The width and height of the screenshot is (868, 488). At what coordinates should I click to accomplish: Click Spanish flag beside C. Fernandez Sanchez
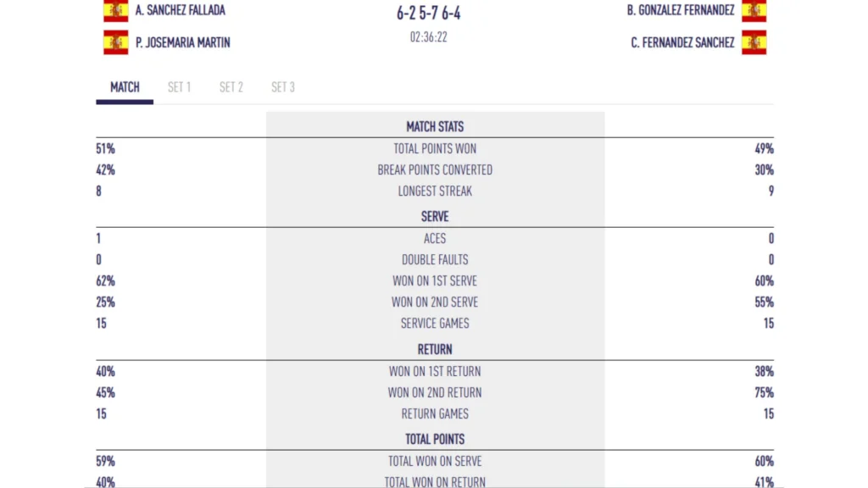754,42
